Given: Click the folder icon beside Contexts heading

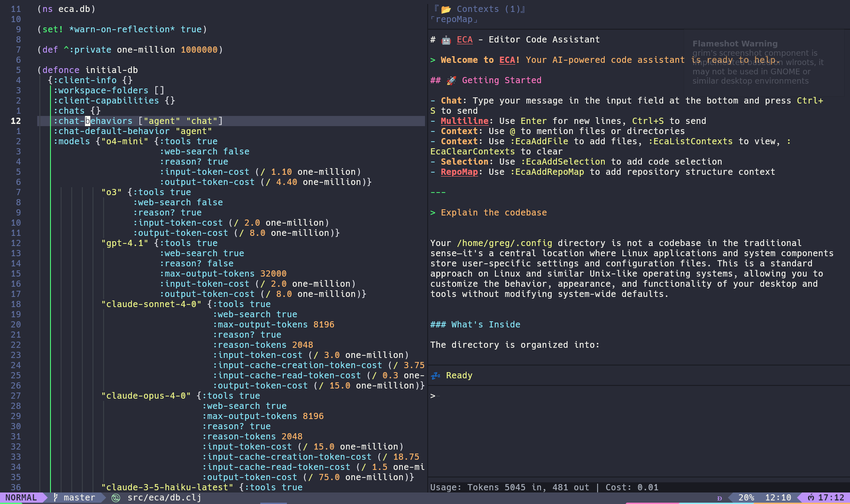Looking at the screenshot, I should click(446, 9).
